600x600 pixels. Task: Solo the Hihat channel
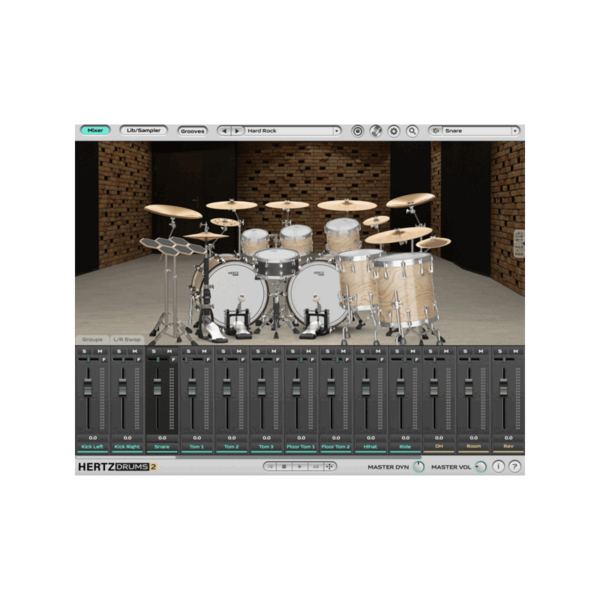362,351
